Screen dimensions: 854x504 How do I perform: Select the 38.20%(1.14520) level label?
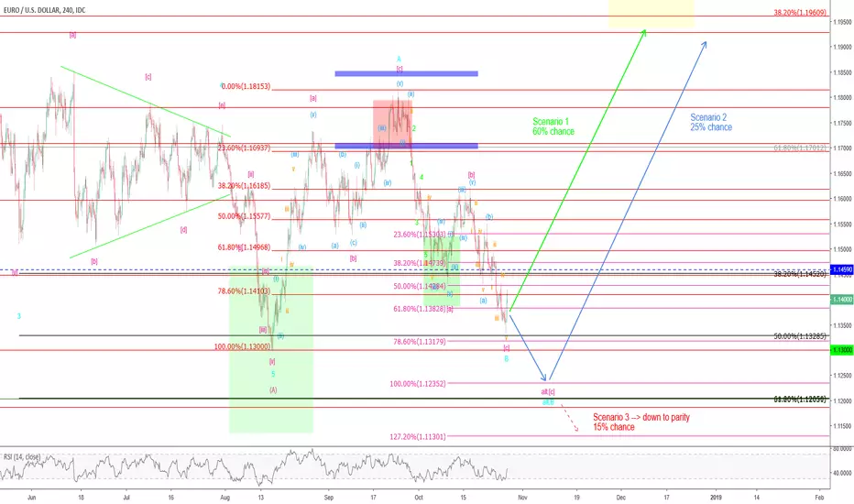800,274
